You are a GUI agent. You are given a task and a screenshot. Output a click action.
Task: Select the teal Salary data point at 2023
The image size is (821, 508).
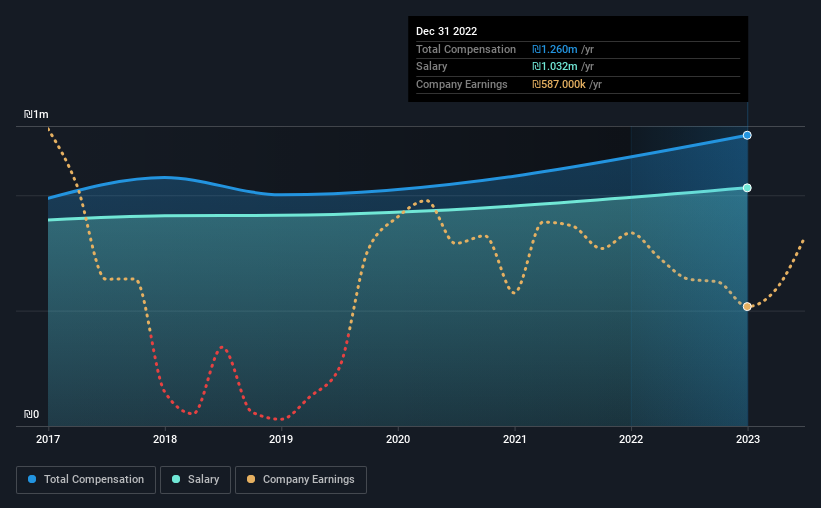pyautogui.click(x=747, y=187)
